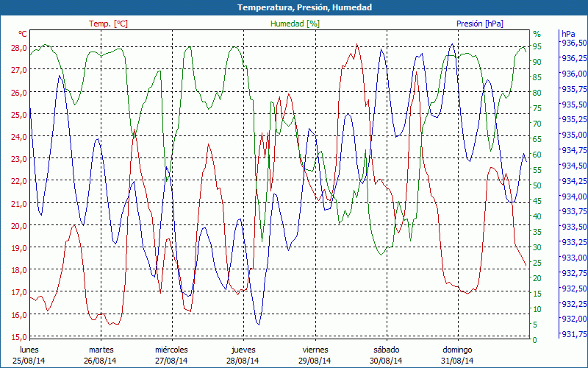
Task: Click the date 25/08/14
Action: click(29, 361)
